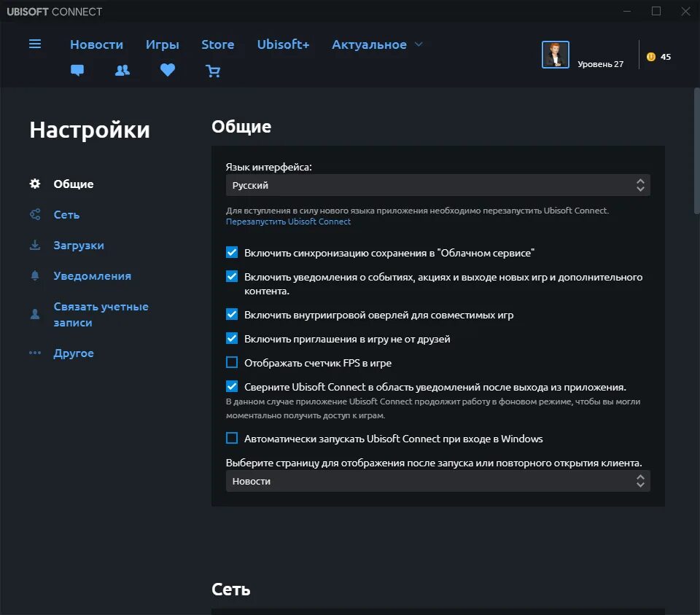Image resolution: width=700 pixels, height=615 pixels.
Task: Open the Актуальное top menu item
Action: pyautogui.click(x=369, y=44)
